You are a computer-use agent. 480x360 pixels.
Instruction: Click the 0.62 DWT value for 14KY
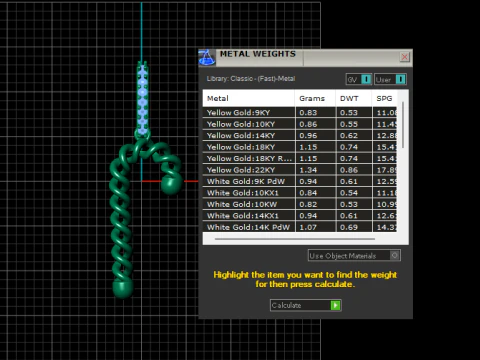point(349,136)
